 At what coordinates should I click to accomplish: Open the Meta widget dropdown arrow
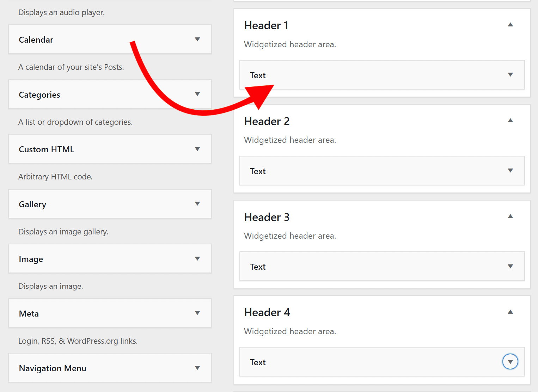tap(197, 313)
